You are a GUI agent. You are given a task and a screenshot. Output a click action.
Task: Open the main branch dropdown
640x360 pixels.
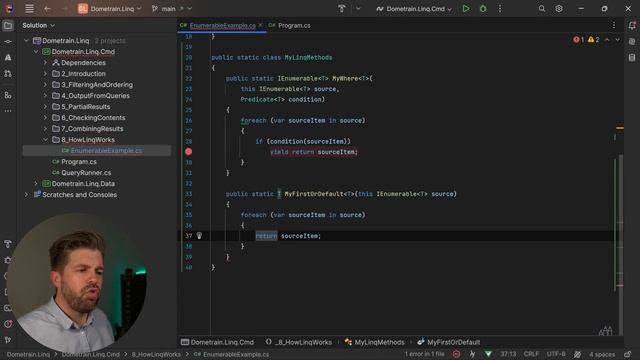(171, 9)
